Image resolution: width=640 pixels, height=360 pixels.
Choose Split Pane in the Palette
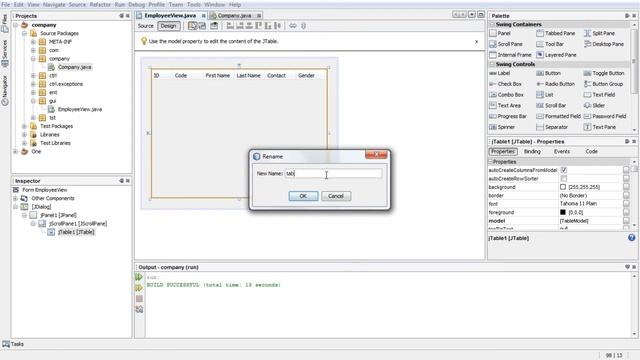[x=600, y=33]
